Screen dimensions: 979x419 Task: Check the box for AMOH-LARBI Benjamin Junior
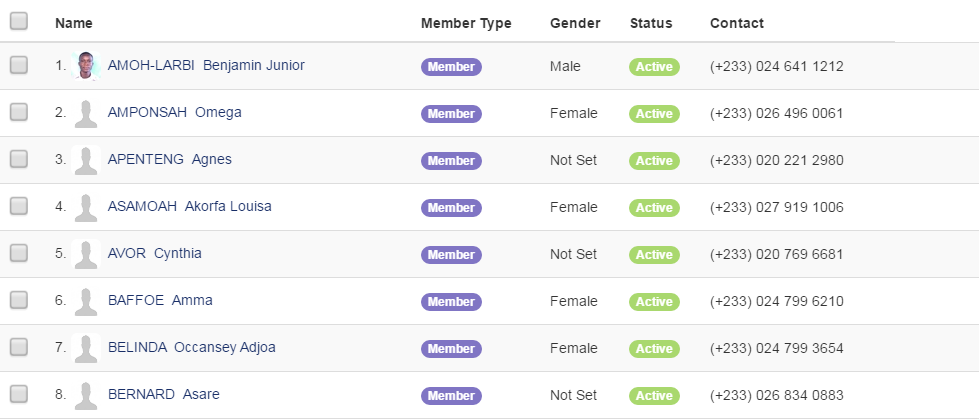tap(19, 65)
